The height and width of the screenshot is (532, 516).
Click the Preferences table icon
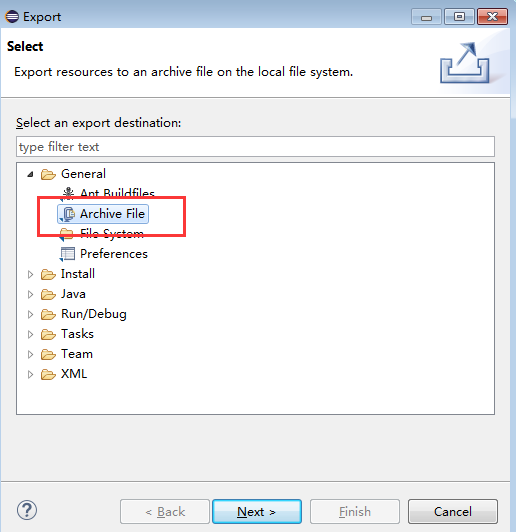[67, 254]
